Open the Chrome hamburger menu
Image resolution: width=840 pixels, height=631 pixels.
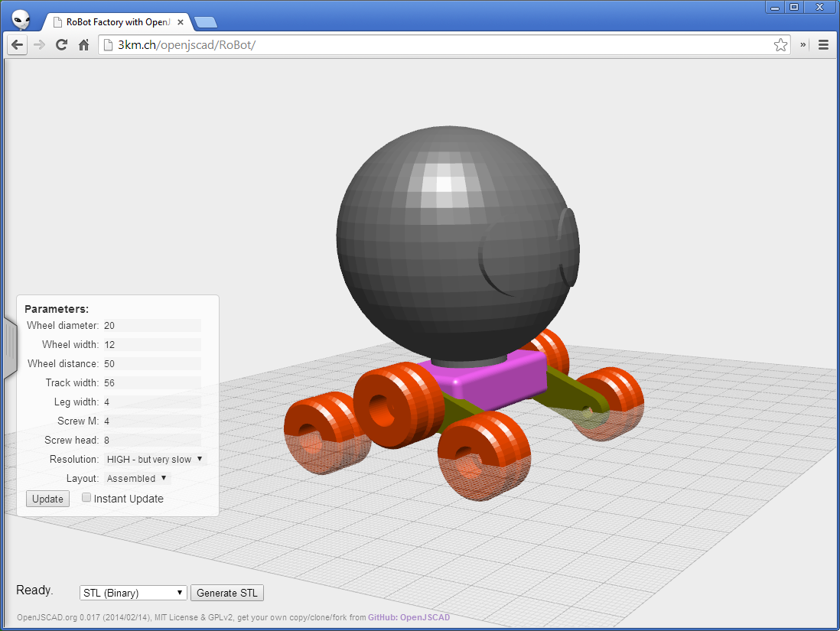[823, 45]
